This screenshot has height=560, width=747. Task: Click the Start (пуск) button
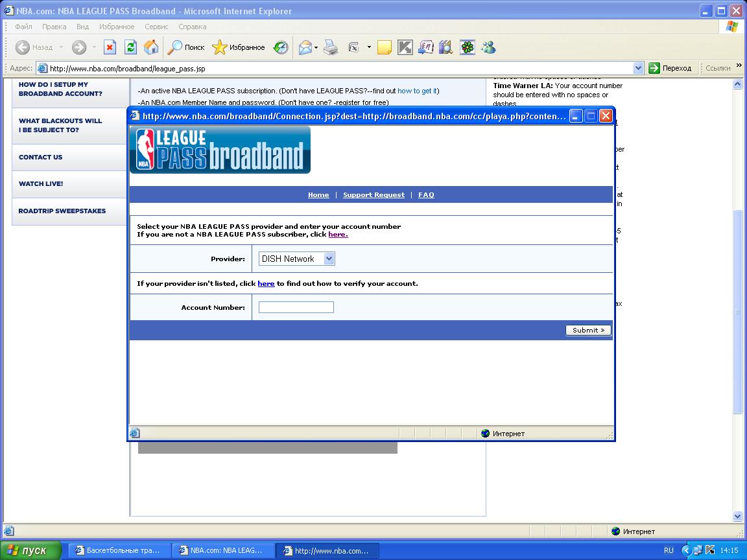tap(31, 550)
